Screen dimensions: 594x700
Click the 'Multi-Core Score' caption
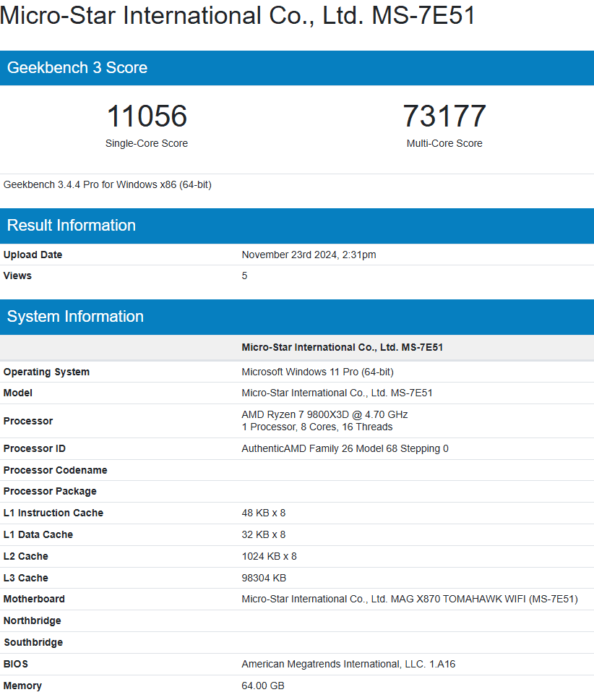[444, 143]
